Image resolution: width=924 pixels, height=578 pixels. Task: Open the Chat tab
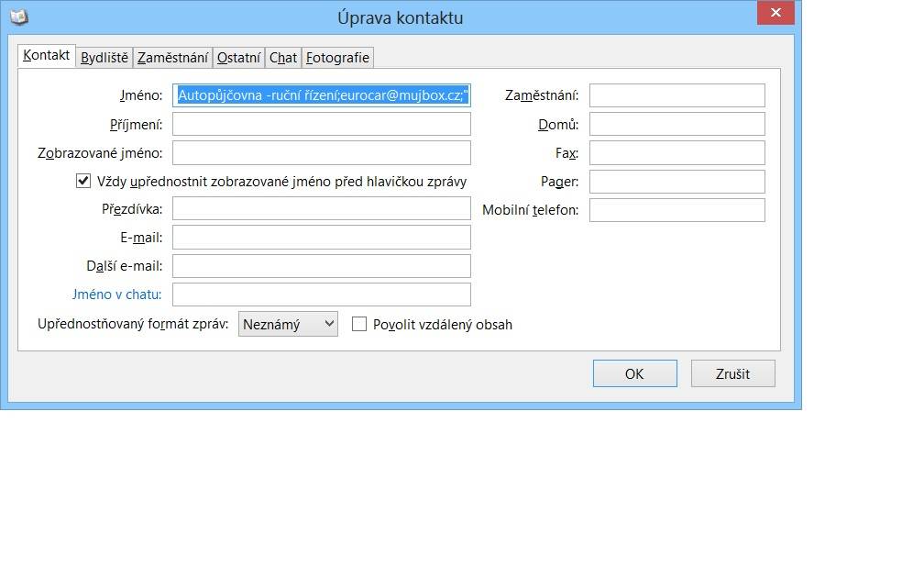[x=283, y=58]
